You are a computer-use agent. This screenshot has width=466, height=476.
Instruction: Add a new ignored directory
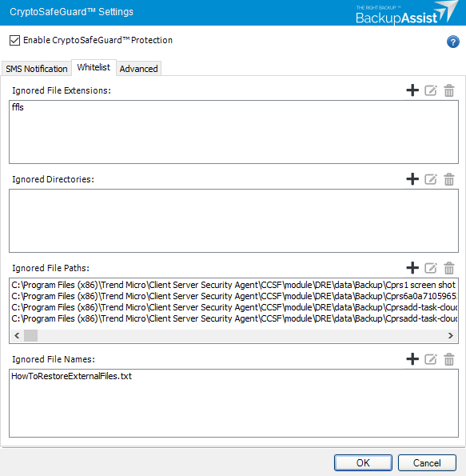[412, 179]
